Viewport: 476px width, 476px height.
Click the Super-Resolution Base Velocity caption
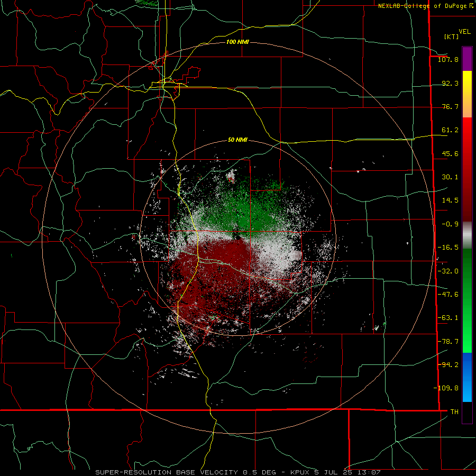click(237, 472)
